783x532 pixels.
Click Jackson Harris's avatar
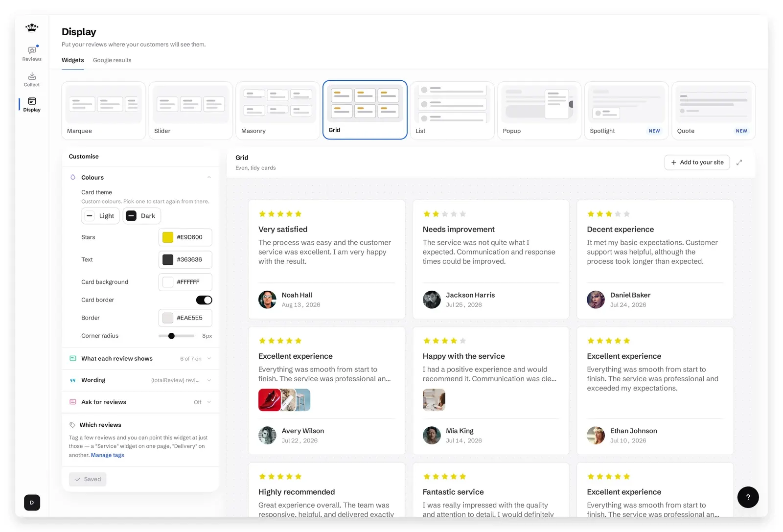(432, 300)
